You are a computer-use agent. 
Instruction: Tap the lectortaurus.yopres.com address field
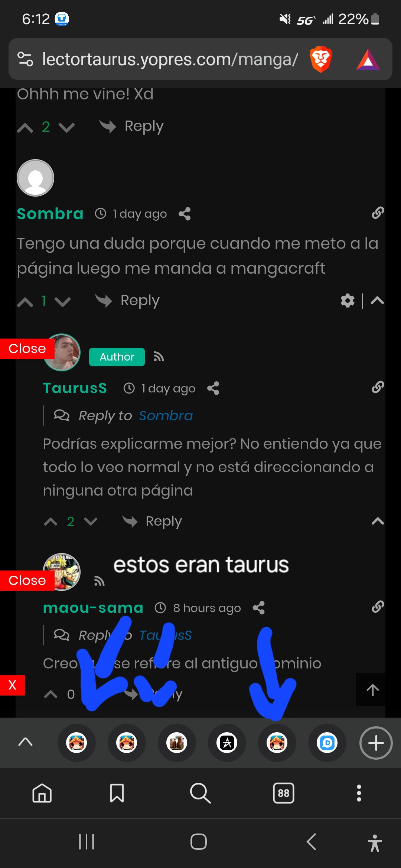pos(170,59)
